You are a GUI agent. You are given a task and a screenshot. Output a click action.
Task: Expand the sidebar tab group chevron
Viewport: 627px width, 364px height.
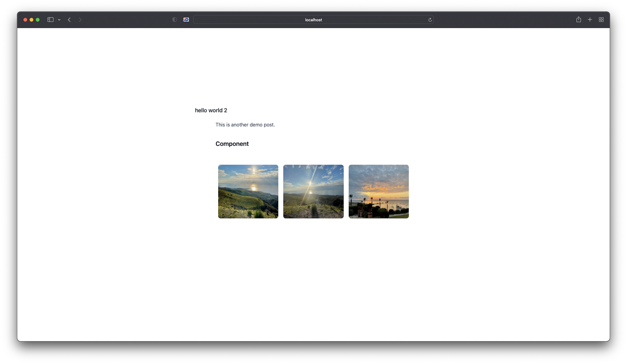tap(59, 20)
